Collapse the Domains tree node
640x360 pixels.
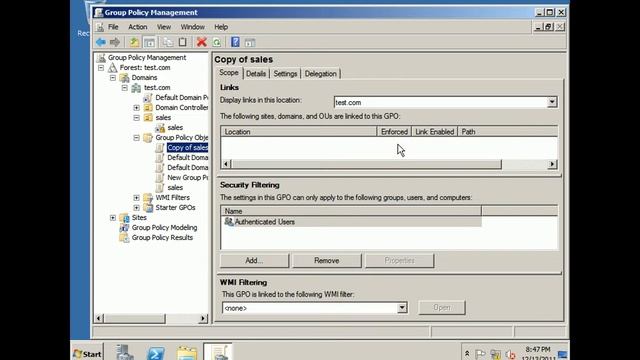[113, 78]
